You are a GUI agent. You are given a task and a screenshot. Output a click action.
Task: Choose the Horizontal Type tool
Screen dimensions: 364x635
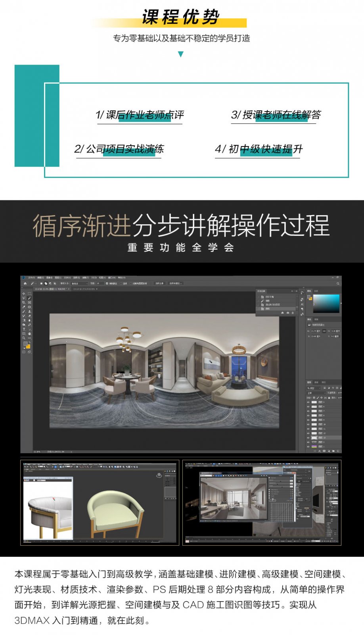point(24,329)
